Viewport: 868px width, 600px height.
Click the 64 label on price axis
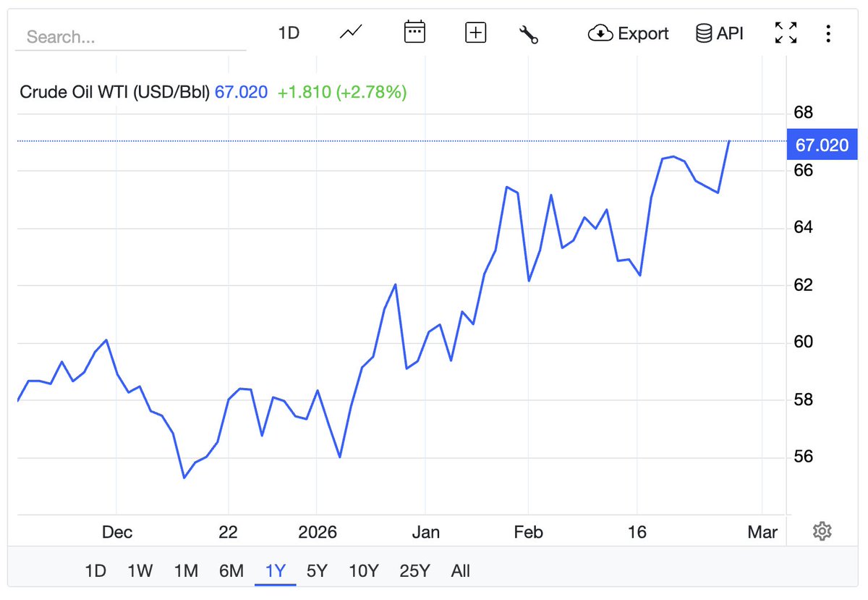[x=804, y=228]
